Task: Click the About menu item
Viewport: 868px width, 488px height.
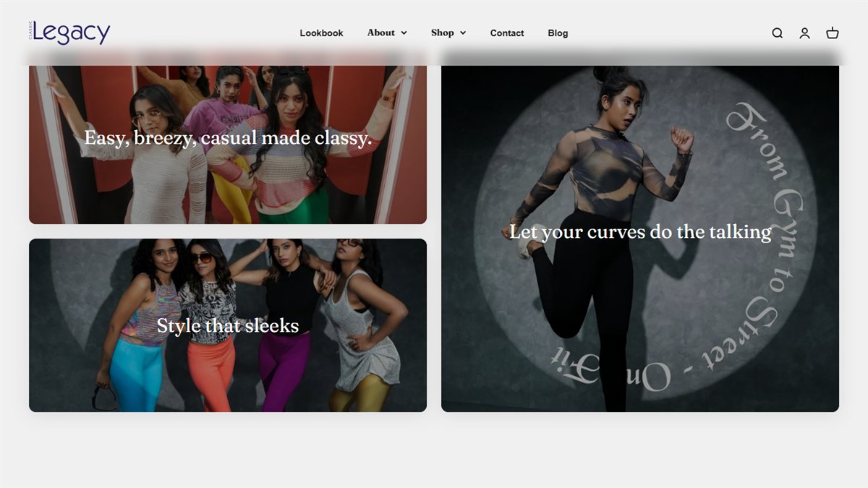Action: pyautogui.click(x=380, y=33)
